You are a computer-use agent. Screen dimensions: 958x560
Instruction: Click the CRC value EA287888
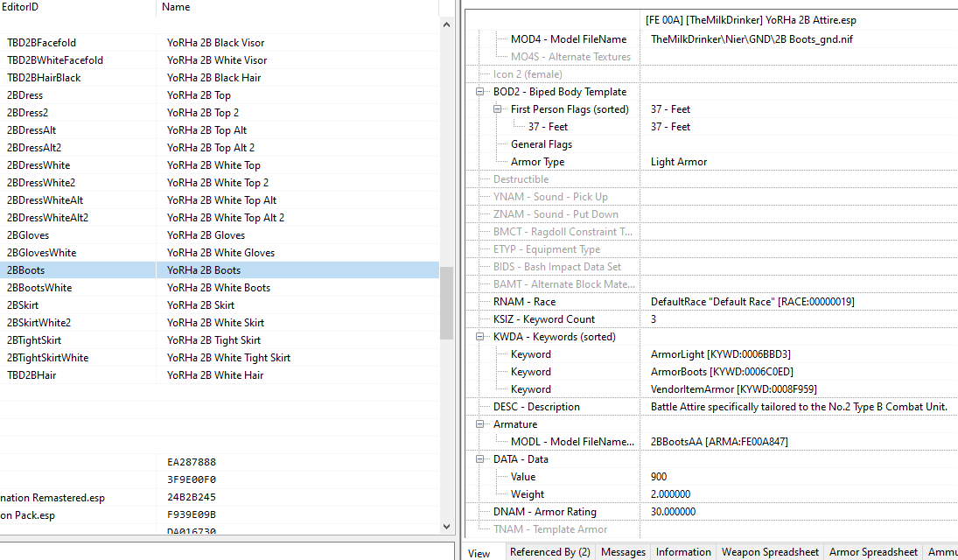pyautogui.click(x=192, y=462)
